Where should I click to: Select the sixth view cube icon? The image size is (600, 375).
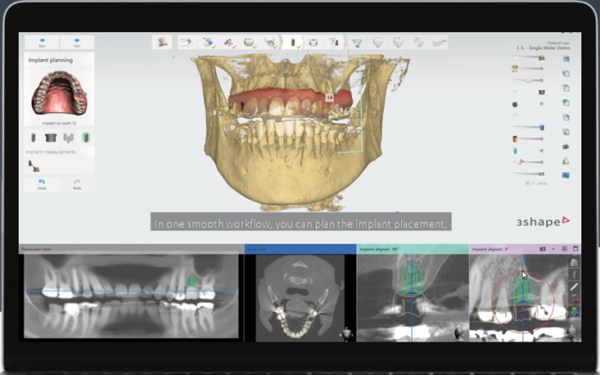[566, 132]
